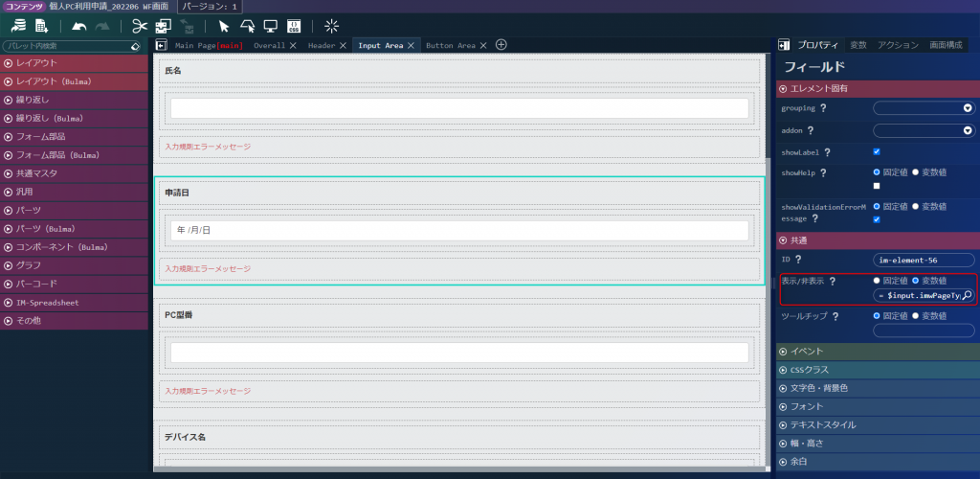Expand the イベント property section
Viewport: 980px width, 479px height.
878,352
